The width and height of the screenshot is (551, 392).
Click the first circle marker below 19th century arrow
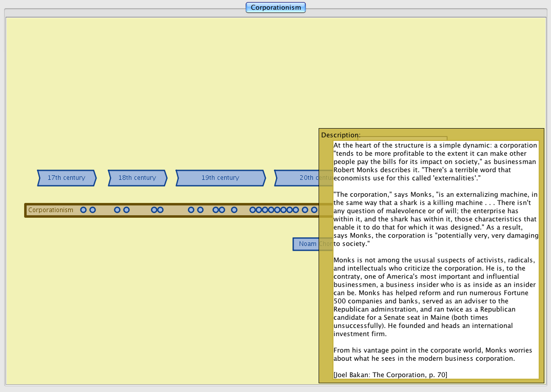pyautogui.click(x=191, y=210)
